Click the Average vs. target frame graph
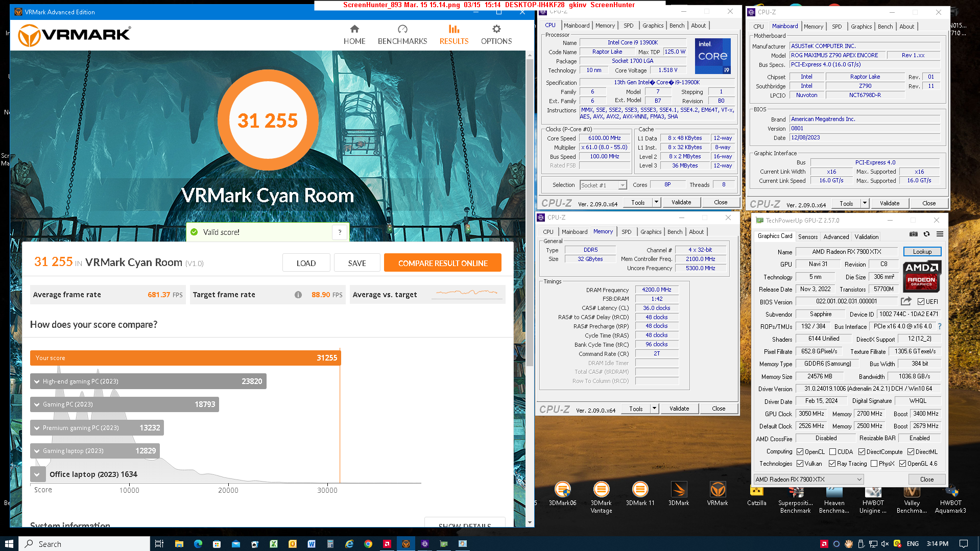This screenshot has width=980, height=551. tap(467, 293)
